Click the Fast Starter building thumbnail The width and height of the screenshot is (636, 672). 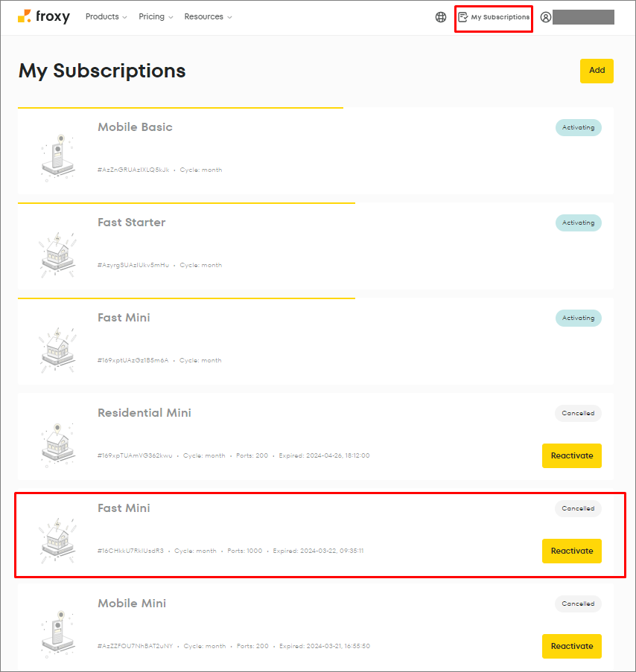[57, 247]
